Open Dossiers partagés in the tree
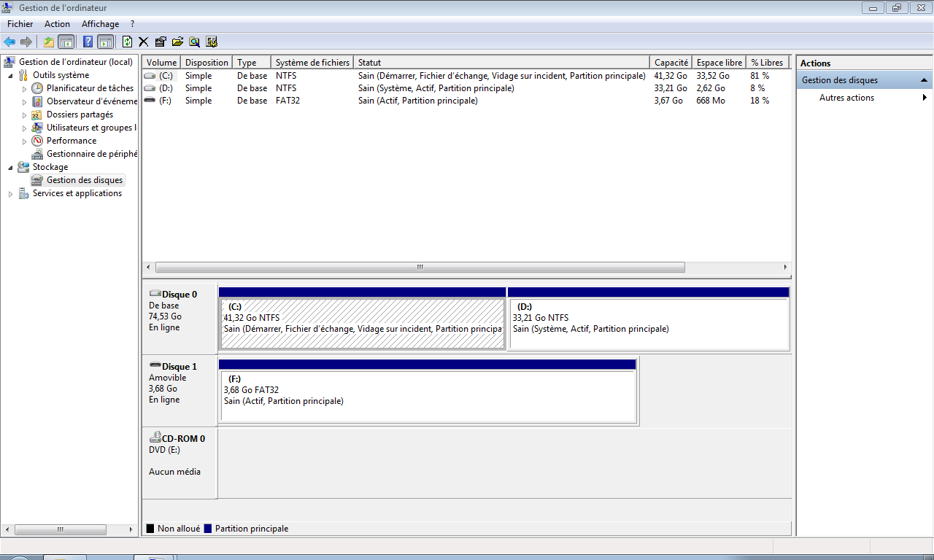 [x=80, y=114]
